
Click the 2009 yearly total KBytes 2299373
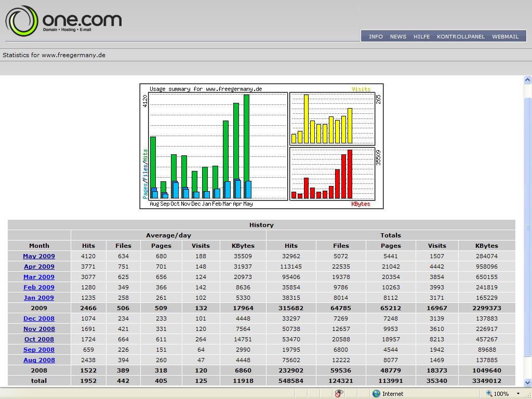pos(486,308)
